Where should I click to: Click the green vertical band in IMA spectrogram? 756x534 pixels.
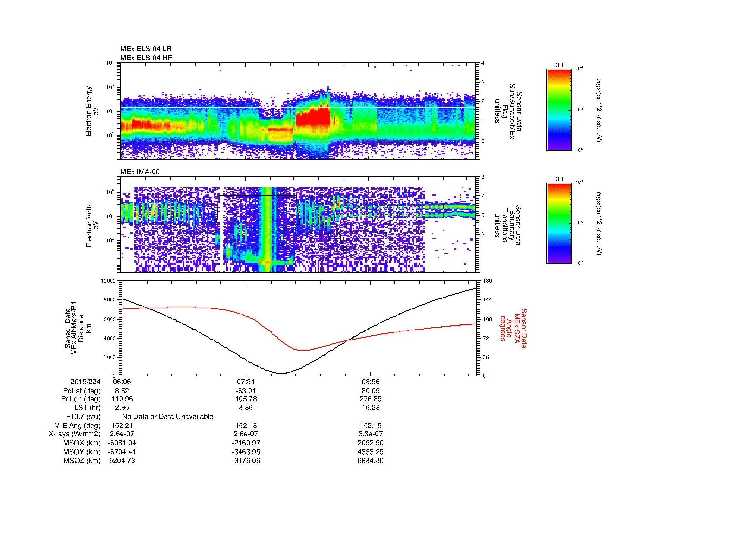click(x=267, y=230)
